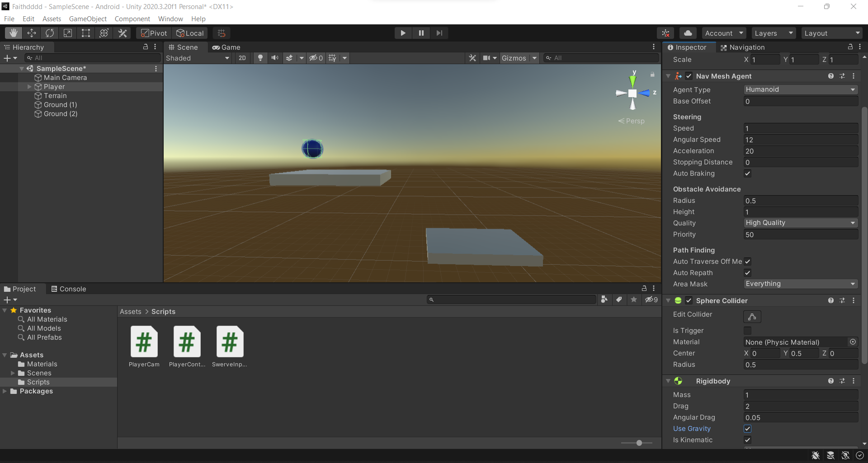Toggle Local handle rotation button
Screen dimensions: 868x463
coord(190,33)
